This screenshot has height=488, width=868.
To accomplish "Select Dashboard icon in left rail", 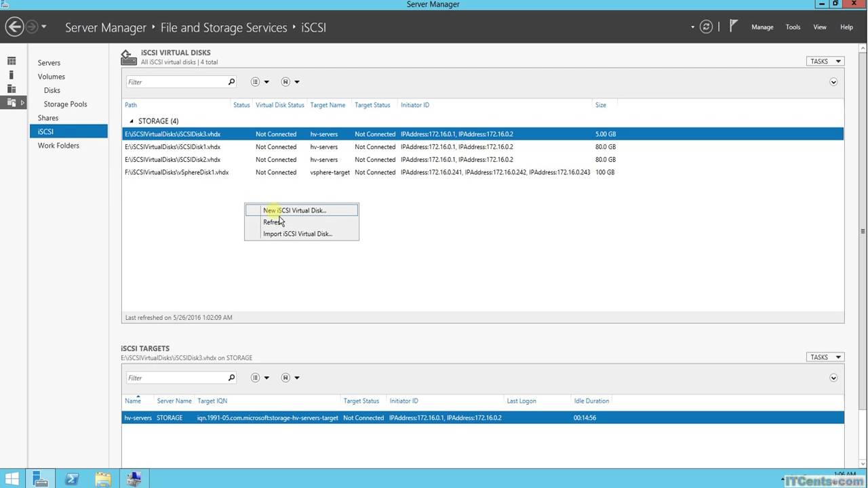I will [12, 61].
